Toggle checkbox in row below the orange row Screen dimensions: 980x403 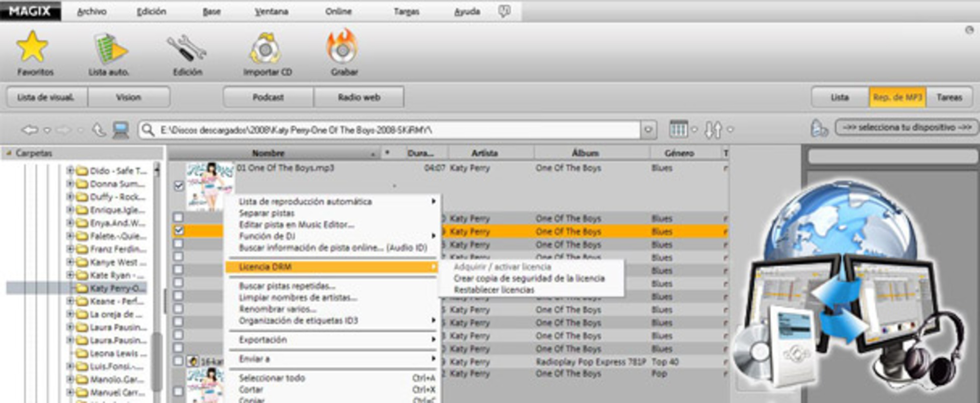coord(178,243)
